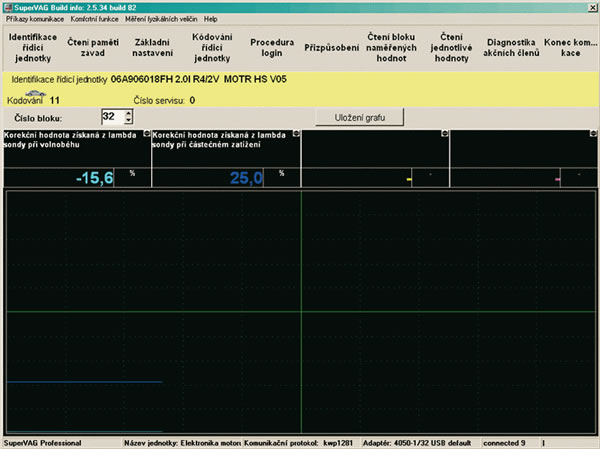The height and width of the screenshot is (449, 600).
Task: Increase block number with up arrow
Action: click(x=129, y=113)
